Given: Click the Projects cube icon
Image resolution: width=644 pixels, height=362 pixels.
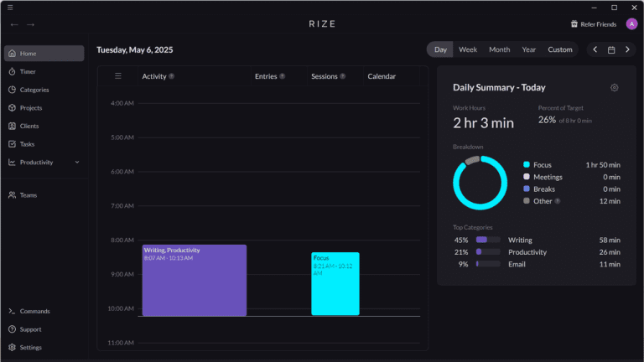Looking at the screenshot, I should coord(12,107).
